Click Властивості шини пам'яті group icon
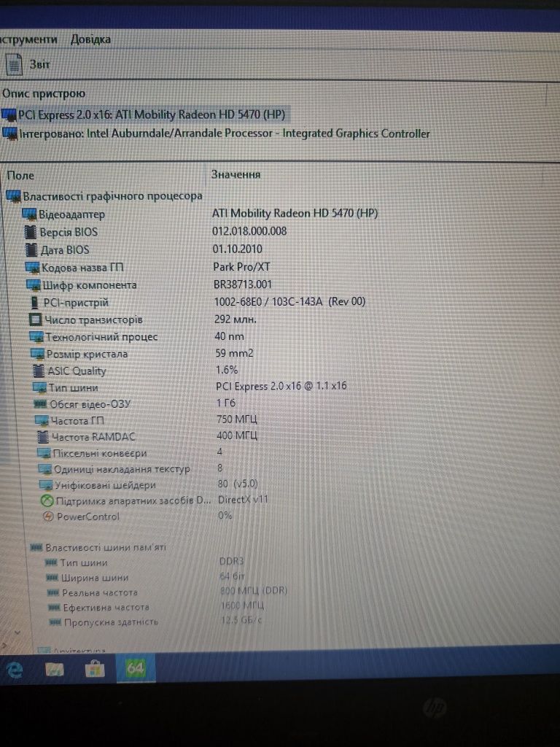Screen dimensions: 560x747 tap(36, 547)
